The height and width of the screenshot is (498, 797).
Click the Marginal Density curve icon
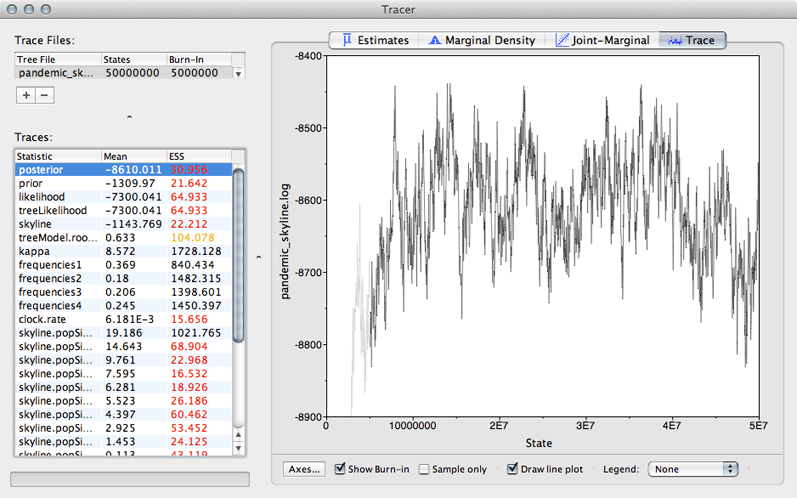click(x=435, y=40)
